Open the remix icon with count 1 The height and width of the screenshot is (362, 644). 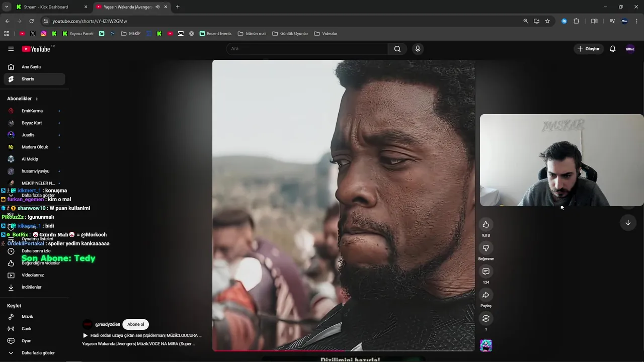486,318
